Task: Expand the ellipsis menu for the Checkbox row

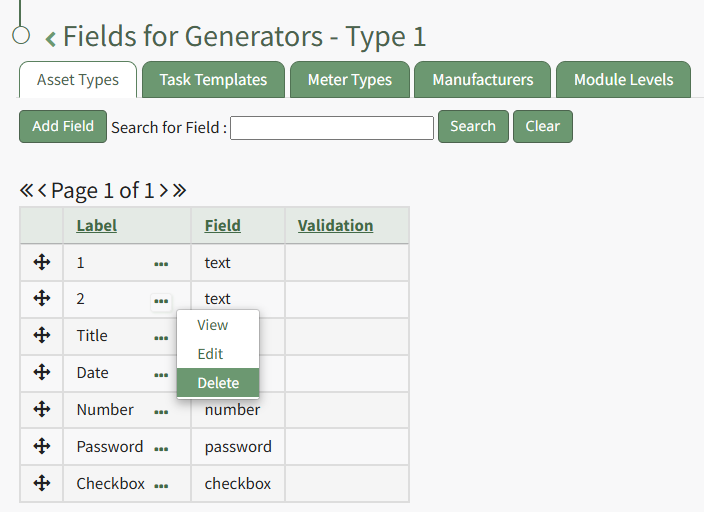Action: pyautogui.click(x=161, y=486)
